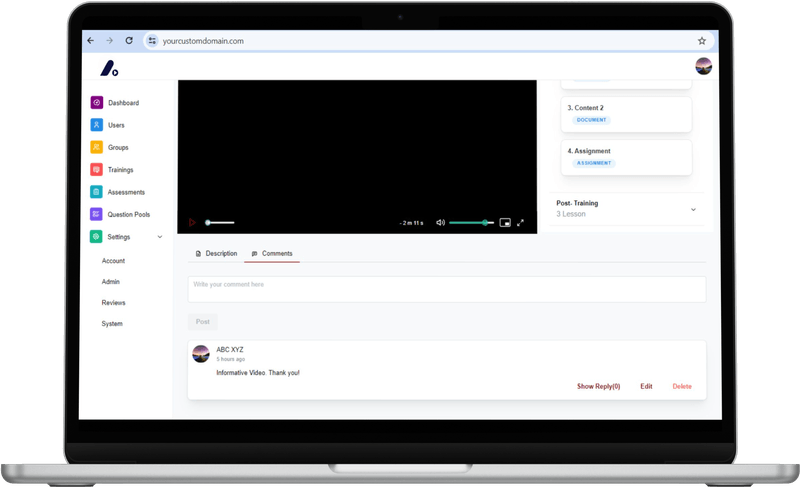
Task: Expand the Post-Training lessons section
Action: [693, 209]
